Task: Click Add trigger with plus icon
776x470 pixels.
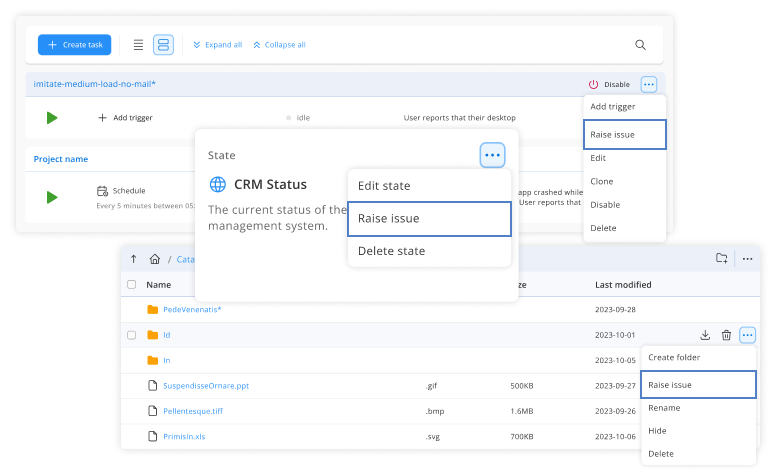Action: pyautogui.click(x=125, y=118)
